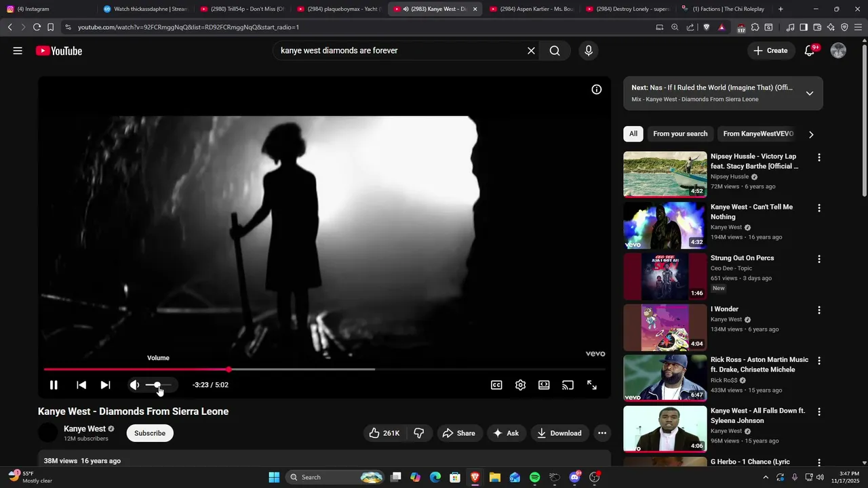Select the All filter chip
The width and height of the screenshot is (868, 488).
click(633, 134)
